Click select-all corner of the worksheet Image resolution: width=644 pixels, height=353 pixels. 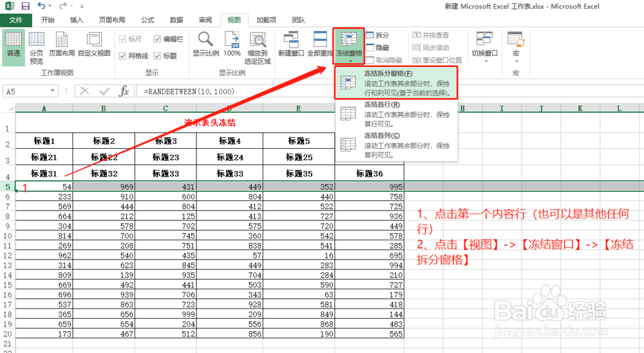11,108
